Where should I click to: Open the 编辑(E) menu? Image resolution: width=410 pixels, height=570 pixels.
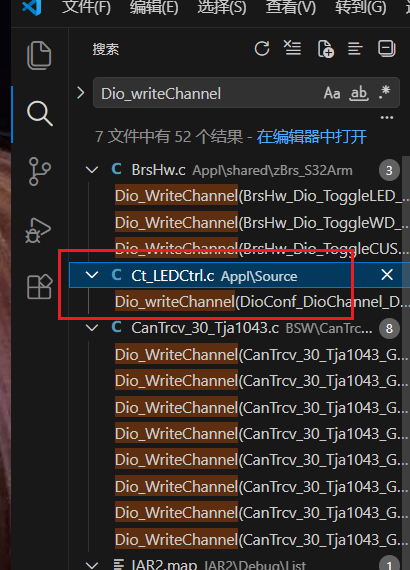[154, 7]
